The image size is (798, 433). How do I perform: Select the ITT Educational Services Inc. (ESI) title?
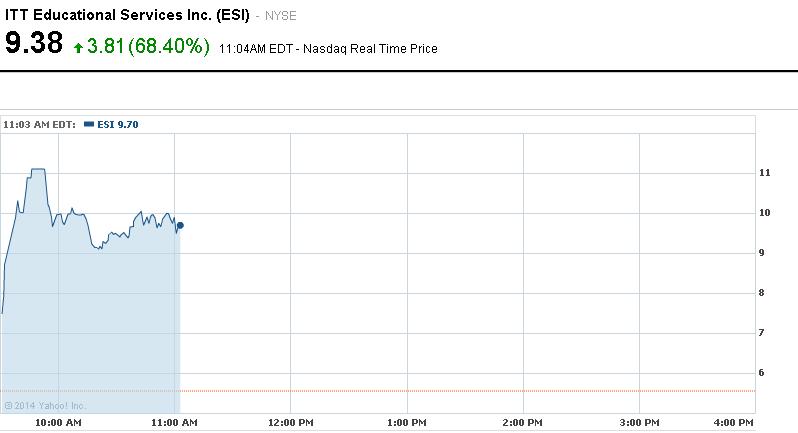click(x=127, y=15)
